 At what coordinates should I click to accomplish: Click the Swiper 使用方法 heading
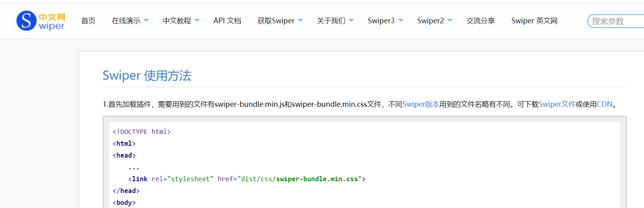click(x=147, y=75)
